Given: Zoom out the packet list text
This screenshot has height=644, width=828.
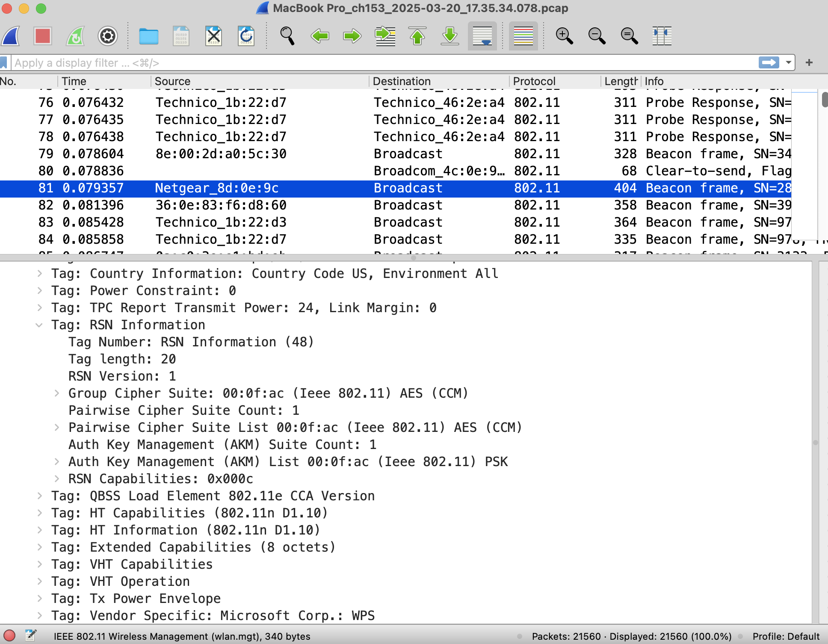Looking at the screenshot, I should pyautogui.click(x=597, y=36).
